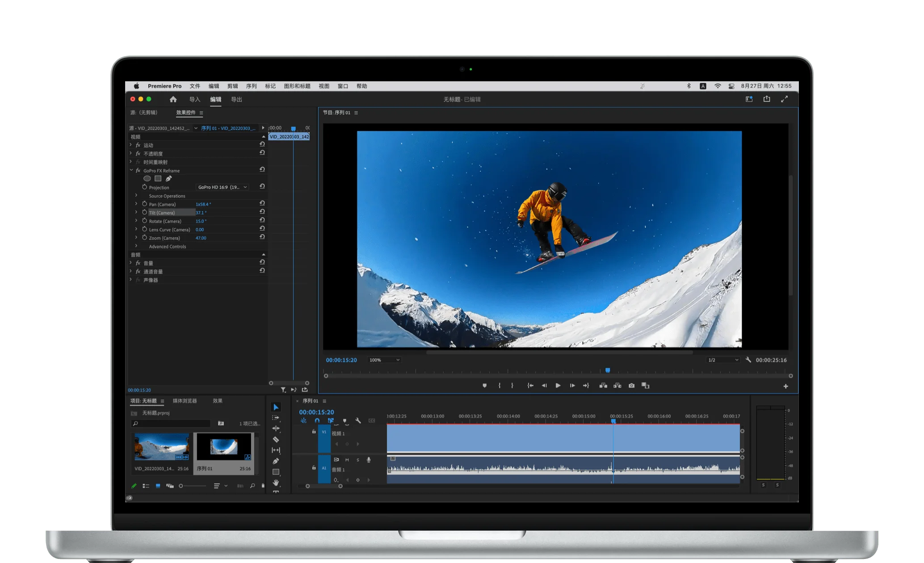The height and width of the screenshot is (563, 924).
Task: Select the Pen tool in tools panel
Action: [x=276, y=461]
